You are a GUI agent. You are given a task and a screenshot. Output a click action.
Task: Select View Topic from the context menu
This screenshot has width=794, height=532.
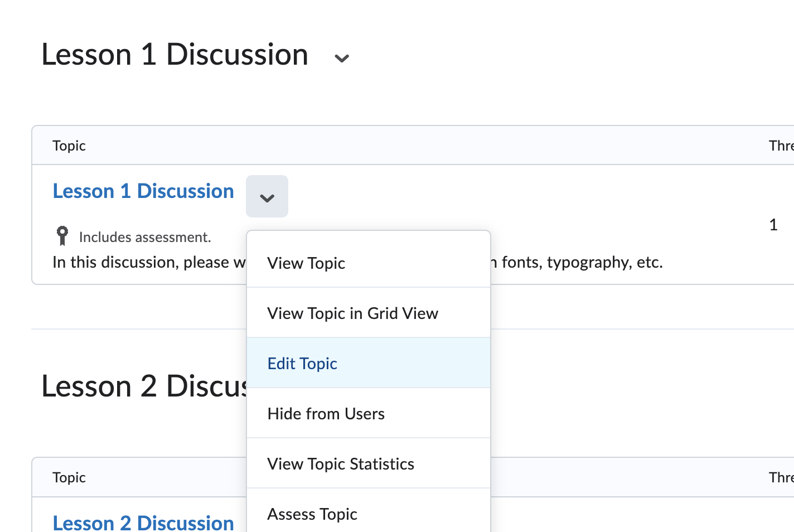(x=306, y=263)
